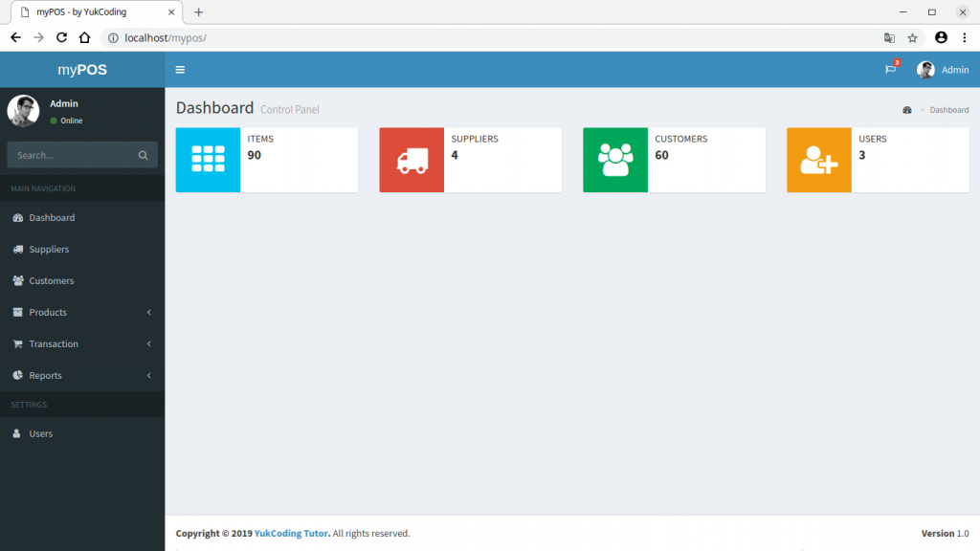
Task: Open Customers from the sidebar navigation
Action: click(x=51, y=281)
